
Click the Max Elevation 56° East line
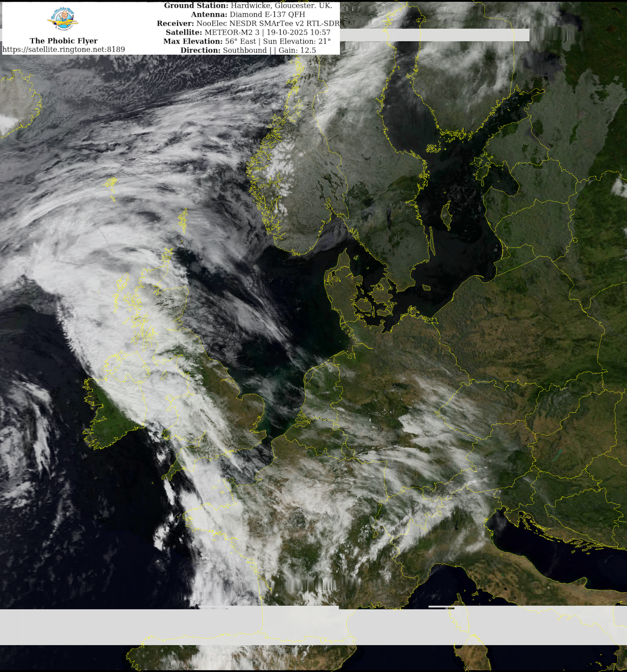coord(247,41)
